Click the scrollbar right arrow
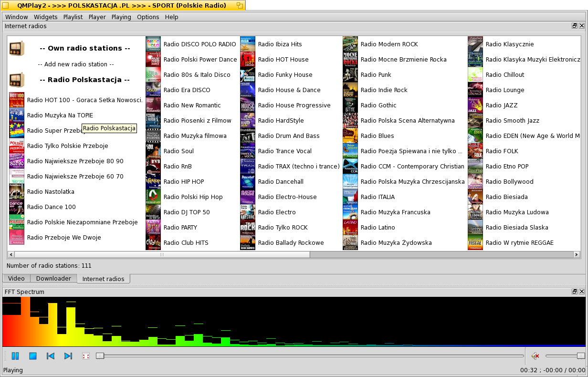 click(x=577, y=254)
